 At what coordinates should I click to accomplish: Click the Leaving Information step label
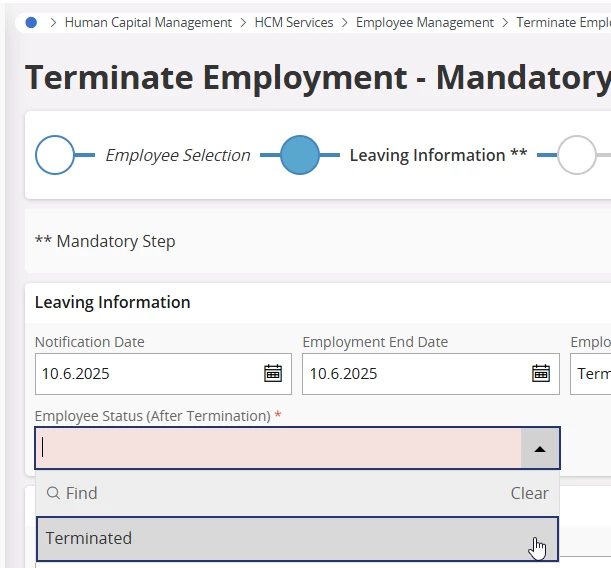[438, 155]
